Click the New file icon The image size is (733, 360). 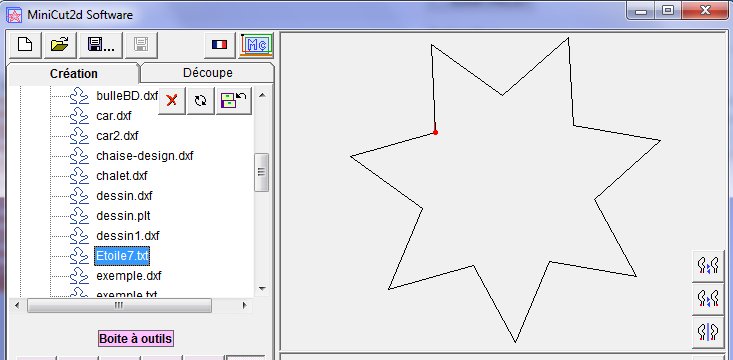25,45
